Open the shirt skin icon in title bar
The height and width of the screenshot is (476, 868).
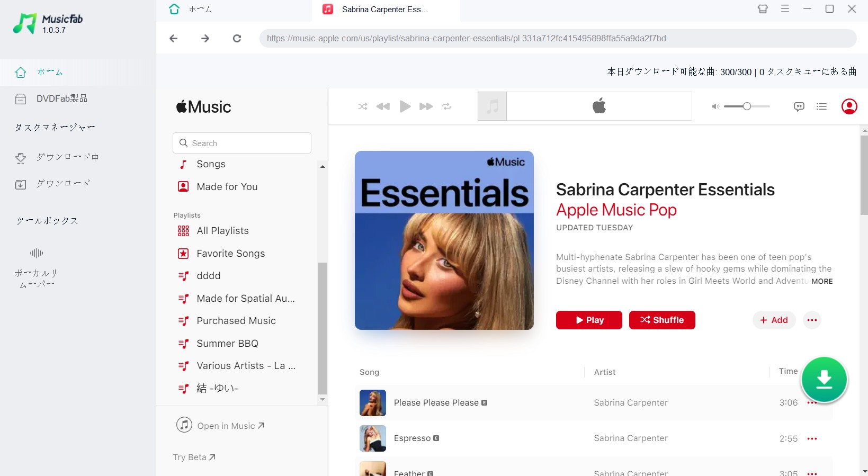(x=763, y=8)
